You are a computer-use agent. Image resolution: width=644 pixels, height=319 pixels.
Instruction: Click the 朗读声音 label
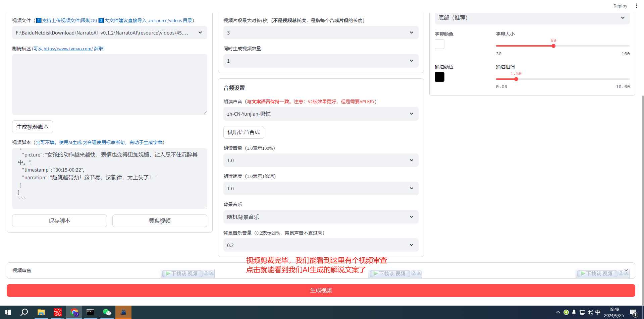click(x=233, y=102)
